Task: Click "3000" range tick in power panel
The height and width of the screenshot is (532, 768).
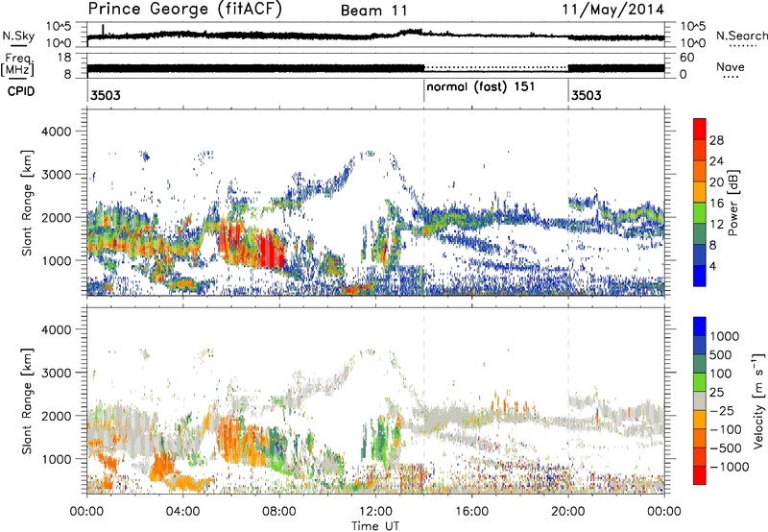Action: 56,175
